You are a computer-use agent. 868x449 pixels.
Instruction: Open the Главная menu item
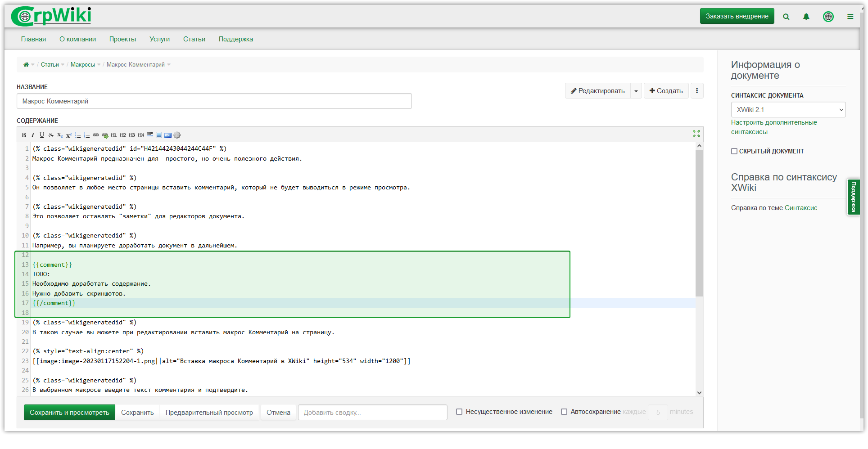(x=33, y=39)
